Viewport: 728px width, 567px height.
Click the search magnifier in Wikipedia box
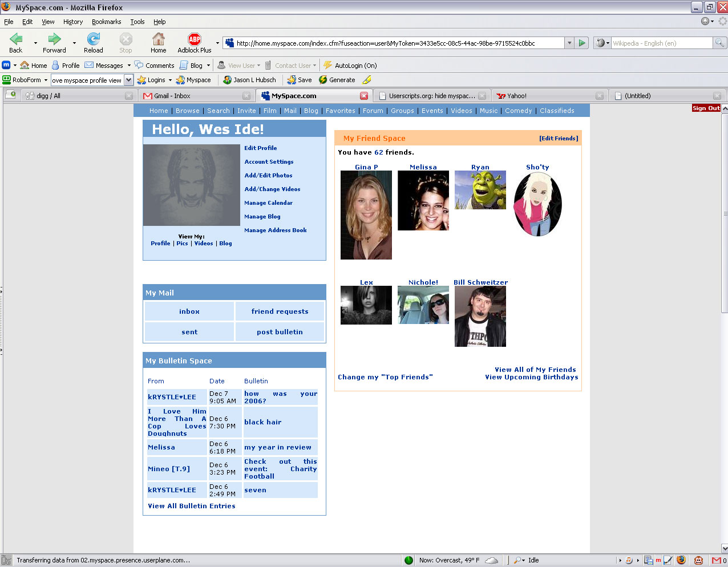coord(719,43)
